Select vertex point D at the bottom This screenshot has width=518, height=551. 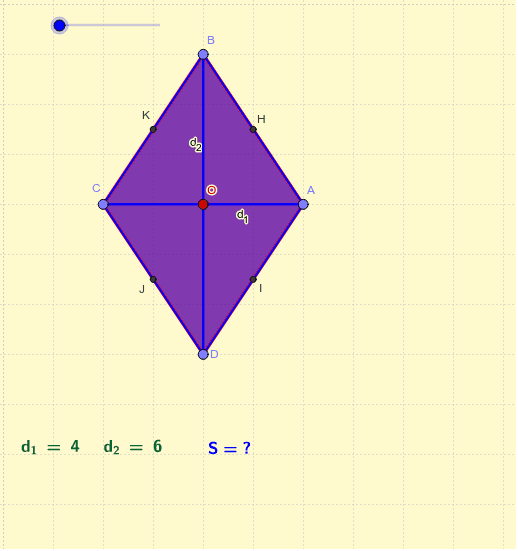pyautogui.click(x=204, y=355)
